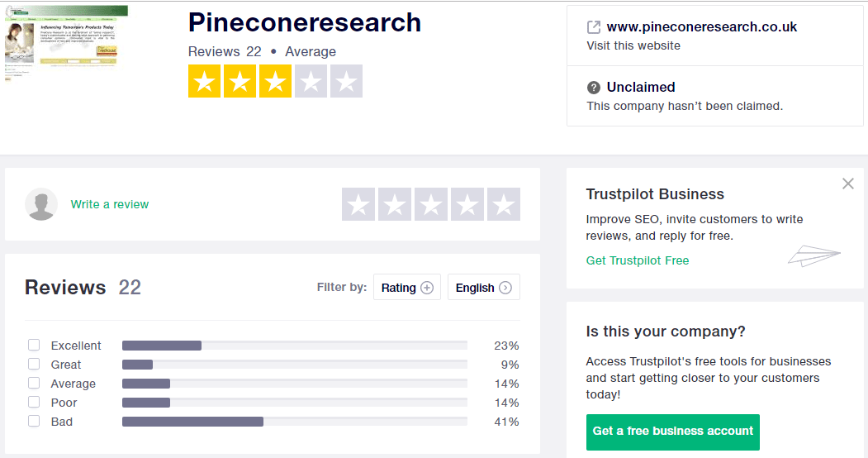
Task: Click the Get Trustpilot Free link
Action: click(638, 261)
